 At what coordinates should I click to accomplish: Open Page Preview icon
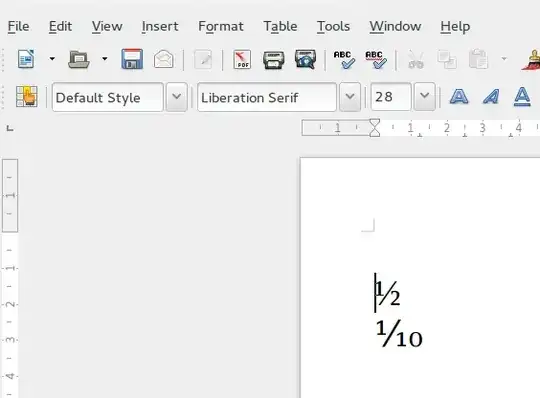pyautogui.click(x=305, y=59)
